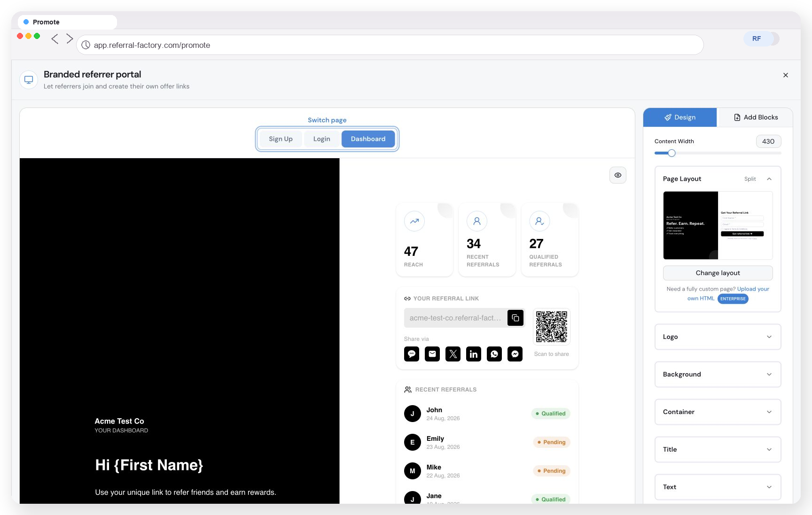Open the Design tab
Image resolution: width=812 pixels, height=515 pixels.
[x=680, y=117]
